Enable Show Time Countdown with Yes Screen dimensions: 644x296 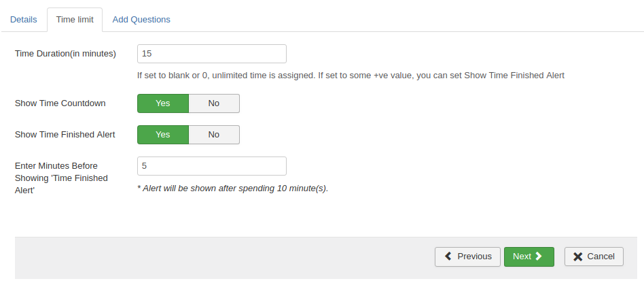coord(162,103)
